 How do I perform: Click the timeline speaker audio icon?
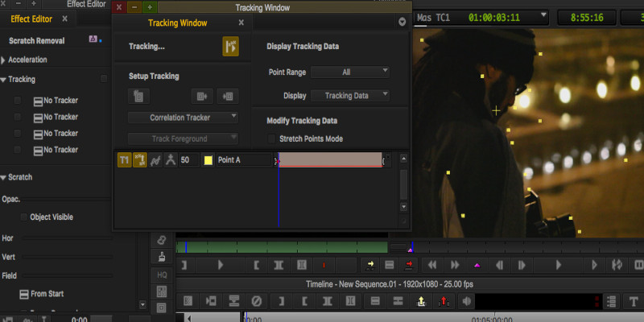[x=466, y=302]
